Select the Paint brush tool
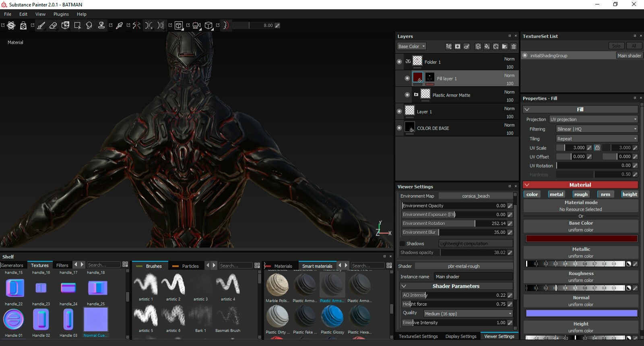The height and width of the screenshot is (346, 644). pos(41,25)
